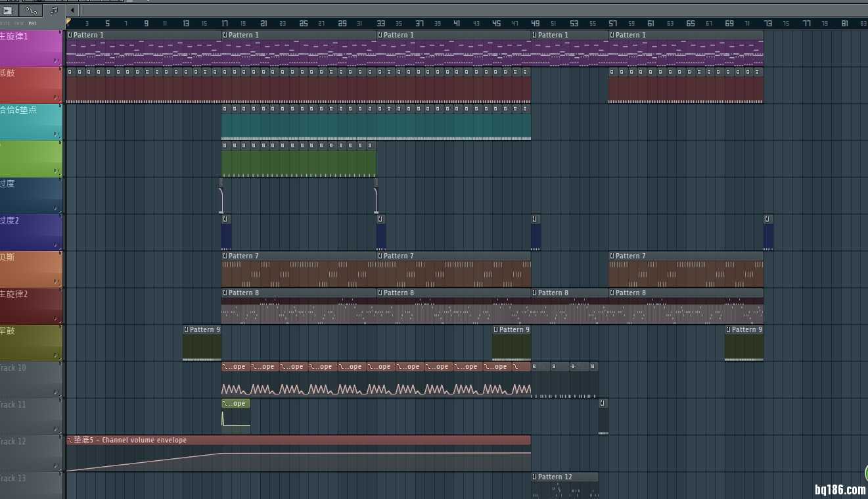The image size is (868, 499).
Task: Select the Pattern 12 clip body on Track 13
Action: tap(564, 490)
